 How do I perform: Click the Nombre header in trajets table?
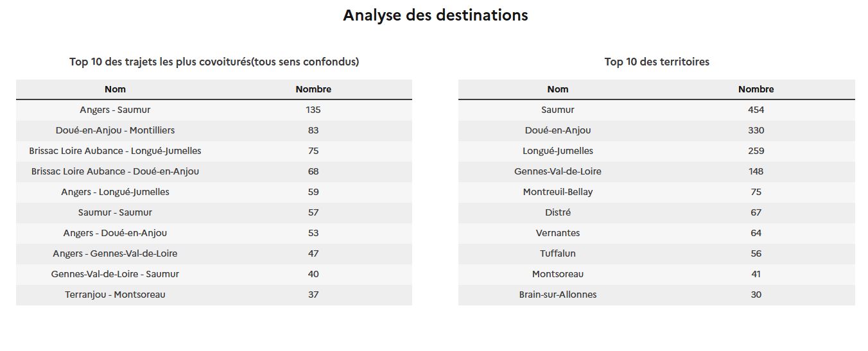pos(313,89)
